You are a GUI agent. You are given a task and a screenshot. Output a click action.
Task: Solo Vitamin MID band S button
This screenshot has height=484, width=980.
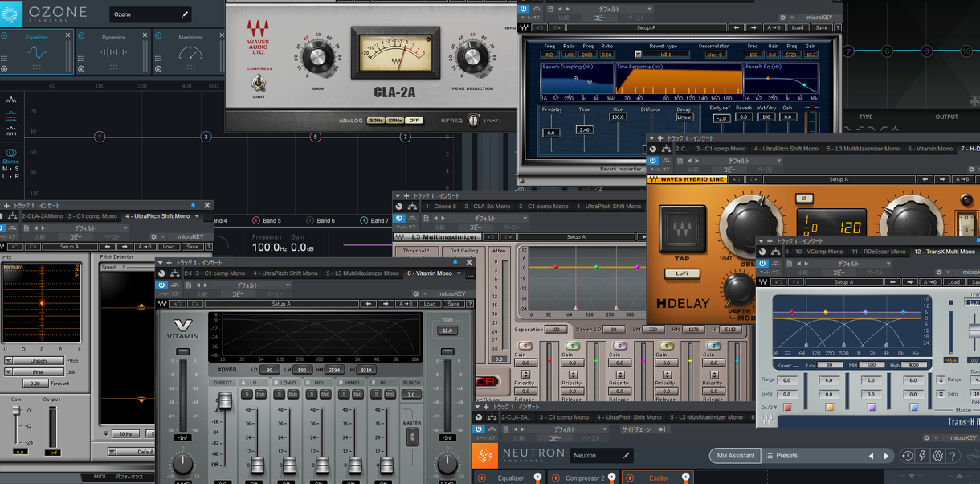click(x=313, y=394)
